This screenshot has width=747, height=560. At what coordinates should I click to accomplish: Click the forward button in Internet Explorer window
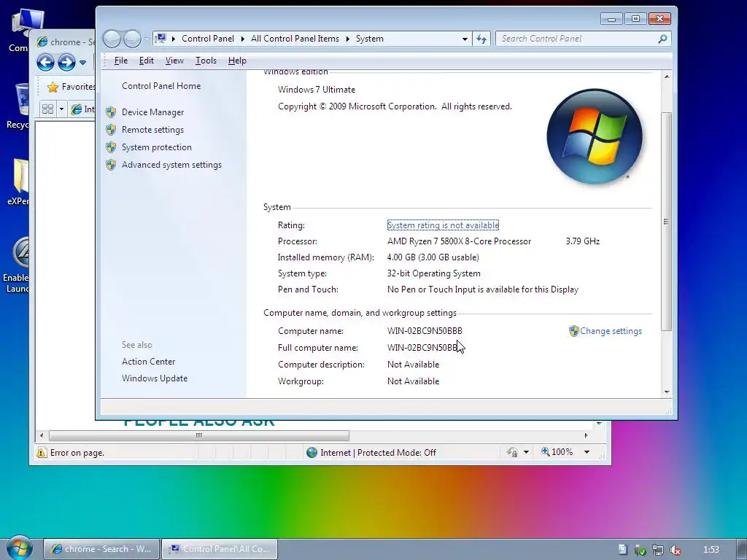[66, 63]
